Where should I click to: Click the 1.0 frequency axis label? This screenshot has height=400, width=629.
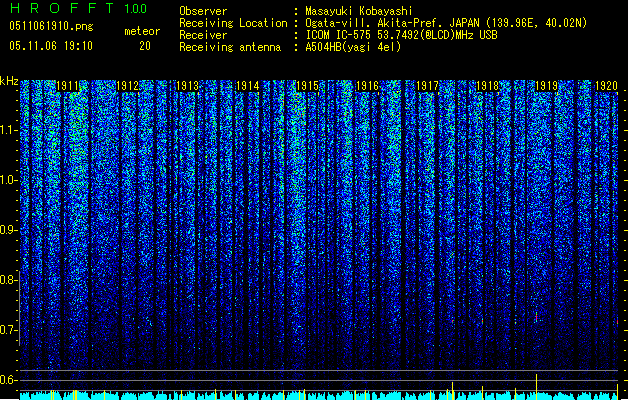click(8, 180)
